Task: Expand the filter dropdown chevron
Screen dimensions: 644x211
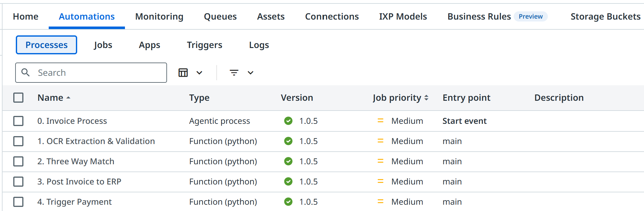Action: (251, 73)
